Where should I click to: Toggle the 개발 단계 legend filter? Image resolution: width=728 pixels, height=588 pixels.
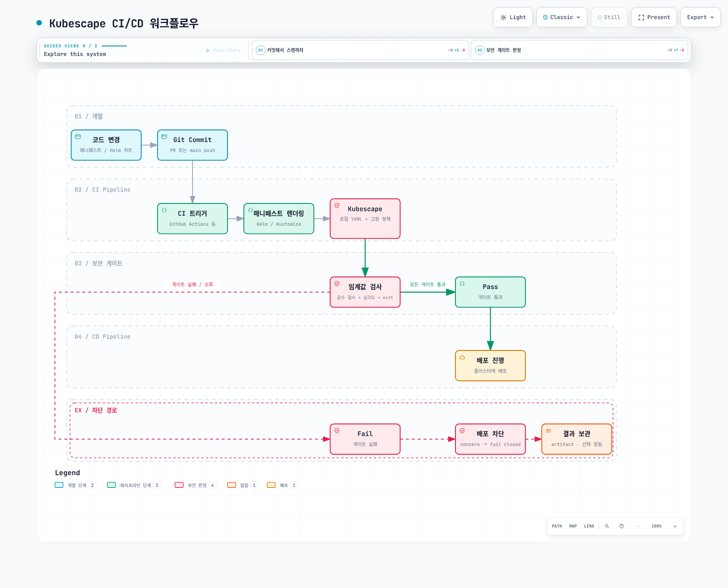(76, 485)
